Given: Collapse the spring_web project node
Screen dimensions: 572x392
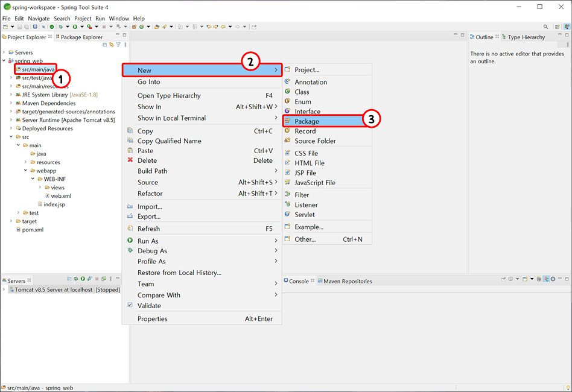Looking at the screenshot, I should coord(4,61).
